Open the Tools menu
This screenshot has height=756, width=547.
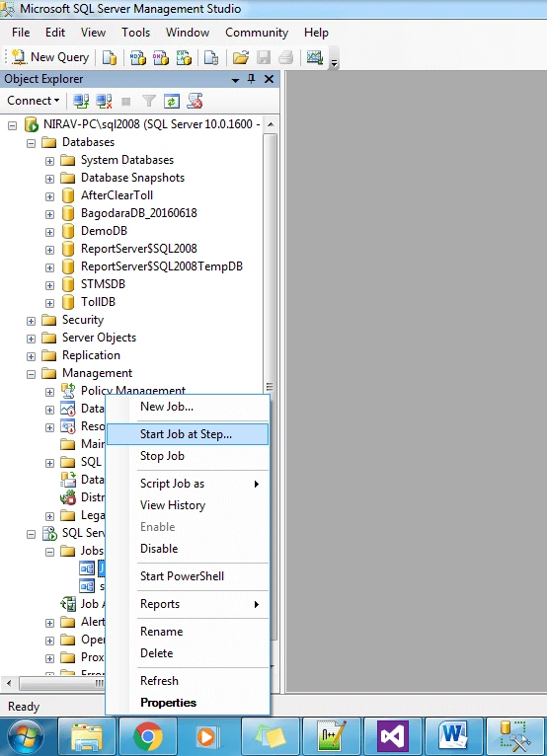click(x=135, y=33)
